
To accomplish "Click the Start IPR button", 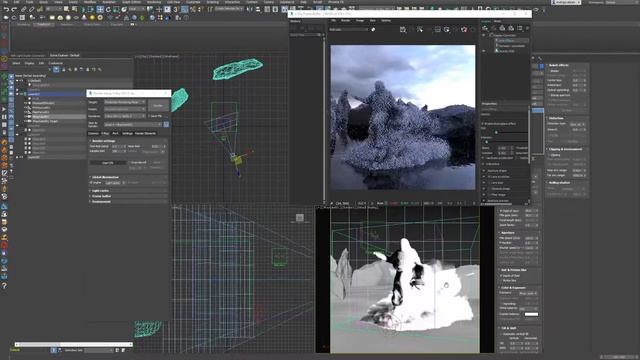I will (108, 163).
